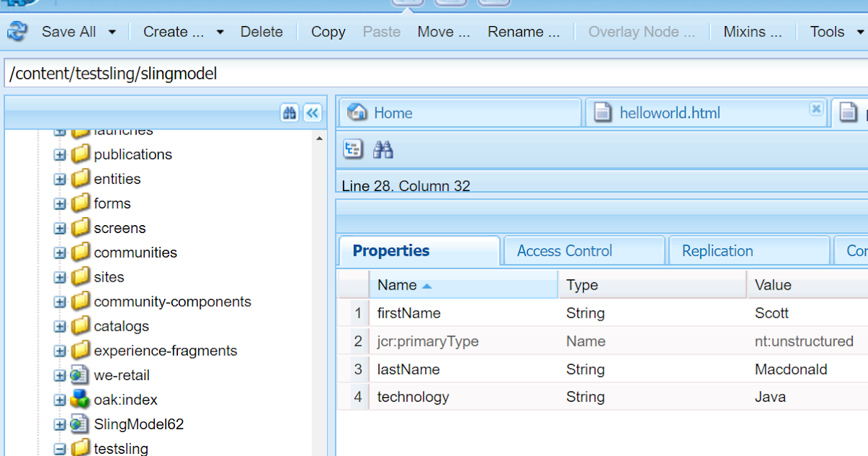Viewport: 868px width, 456px height.
Task: Expand the sites node
Action: pyautogui.click(x=60, y=276)
